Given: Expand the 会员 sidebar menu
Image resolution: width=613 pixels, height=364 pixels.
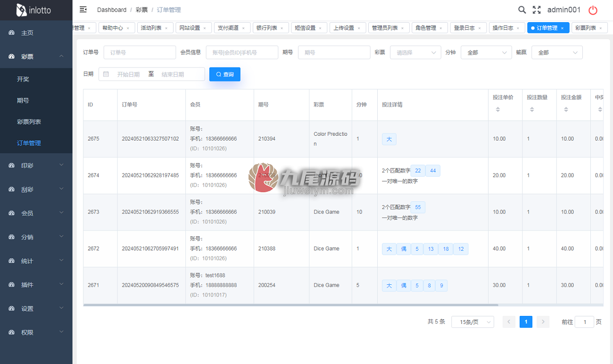Looking at the screenshot, I should [36, 213].
